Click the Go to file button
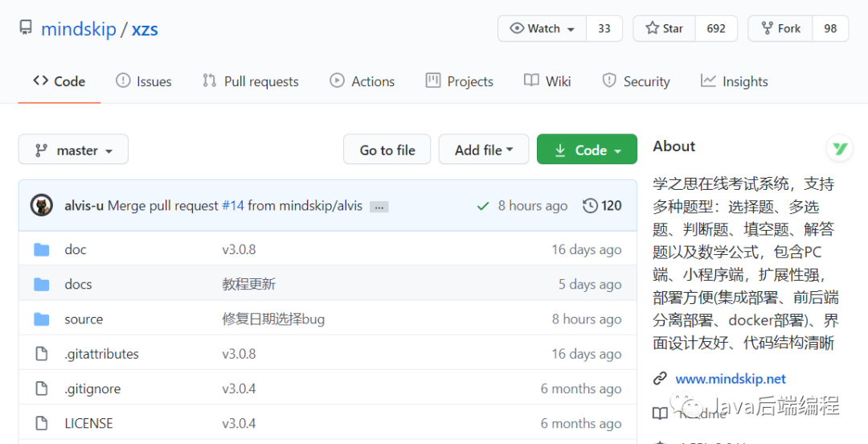 387,150
